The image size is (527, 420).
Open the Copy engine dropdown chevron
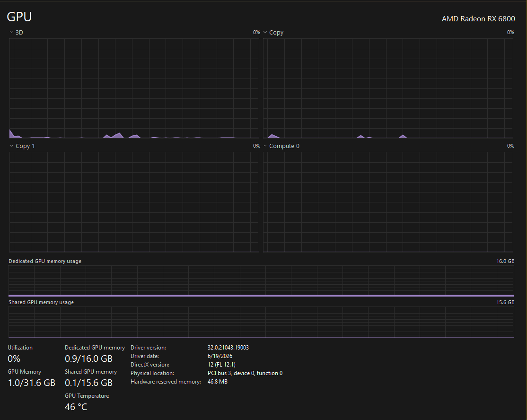[x=265, y=32]
